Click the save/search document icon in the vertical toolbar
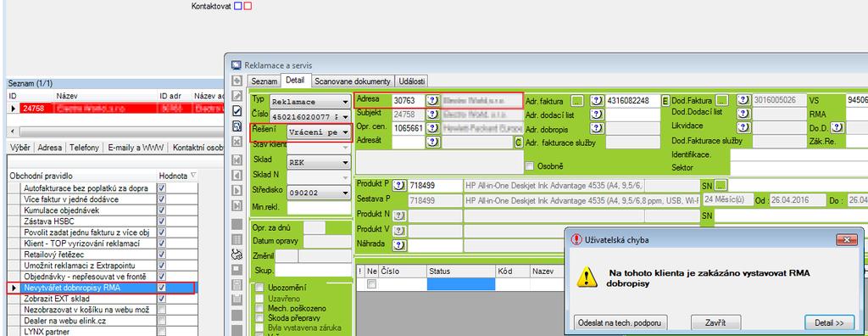This screenshot has width=868, height=336. pyautogui.click(x=237, y=126)
